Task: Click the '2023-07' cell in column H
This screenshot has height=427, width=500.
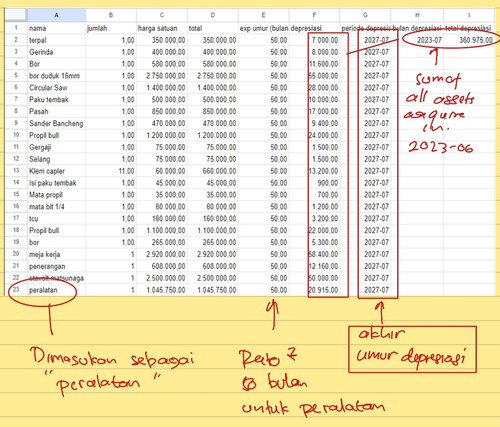Action: 417,40
